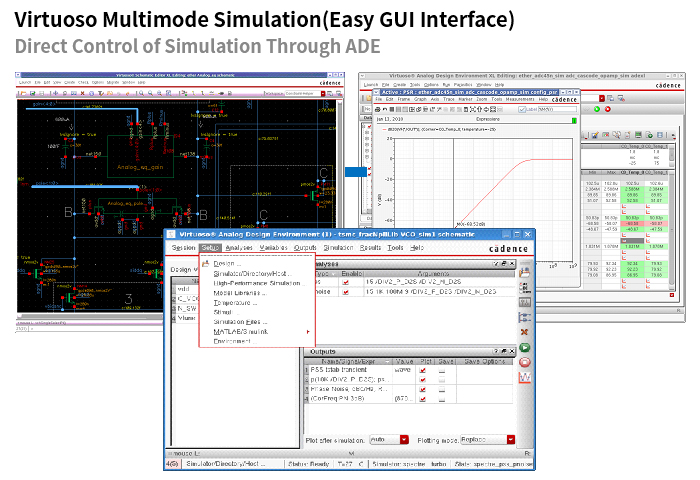This screenshot has height=480, width=700.
Task: Click Type column header dropdown arrow in Analyses
Action: (333, 273)
